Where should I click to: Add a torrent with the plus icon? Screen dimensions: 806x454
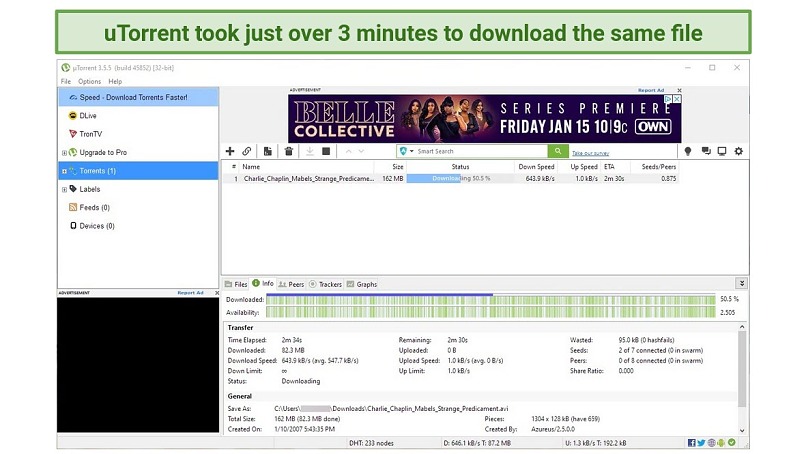230,151
